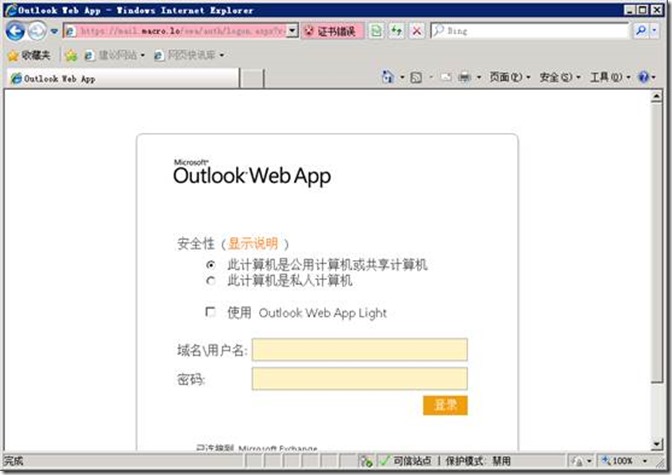Screen dimensions: 672x475
Task: Click the Print printer icon
Action: (x=465, y=78)
